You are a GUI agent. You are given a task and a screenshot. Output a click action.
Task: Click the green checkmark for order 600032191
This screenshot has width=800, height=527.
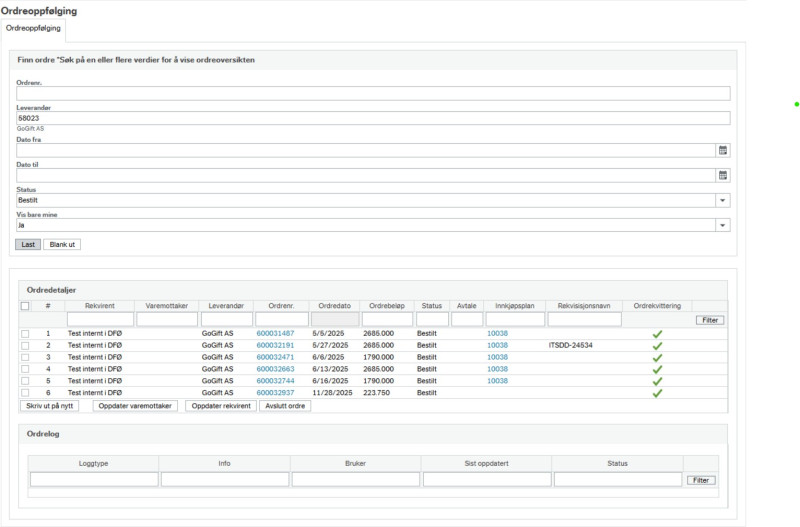[657, 346]
